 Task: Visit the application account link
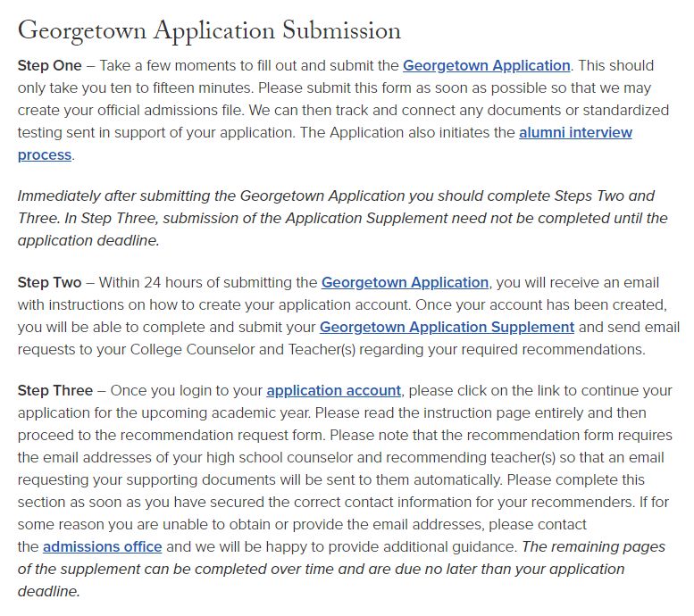point(333,390)
